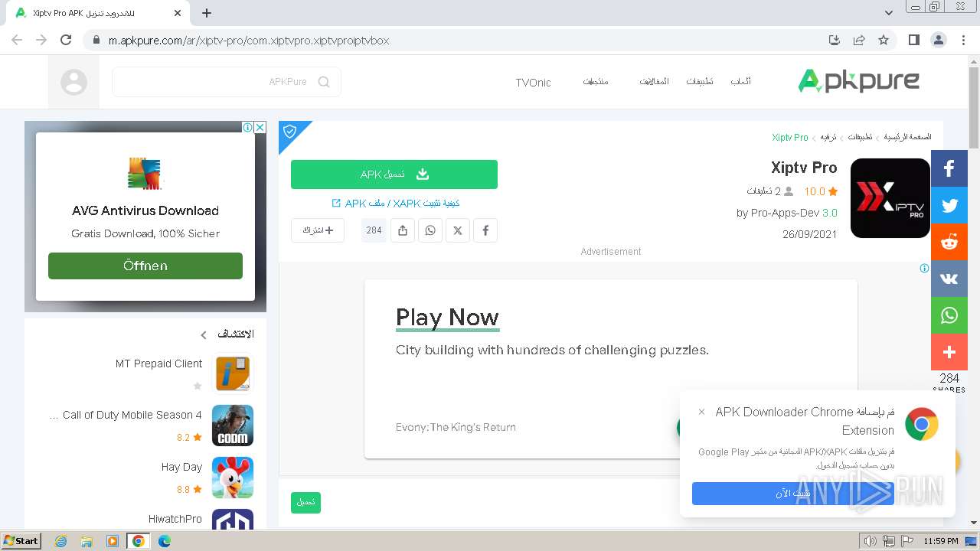This screenshot has height=551, width=980.
Task: Click the generic share upload icon
Action: point(403,230)
